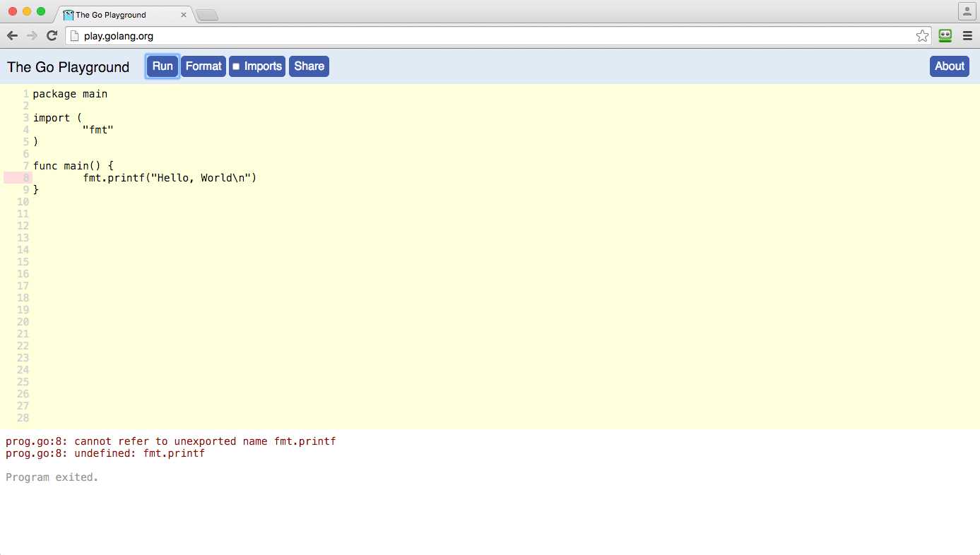Viewport: 980px width, 555px height.
Task: Open a new browser tab
Action: click(206, 13)
